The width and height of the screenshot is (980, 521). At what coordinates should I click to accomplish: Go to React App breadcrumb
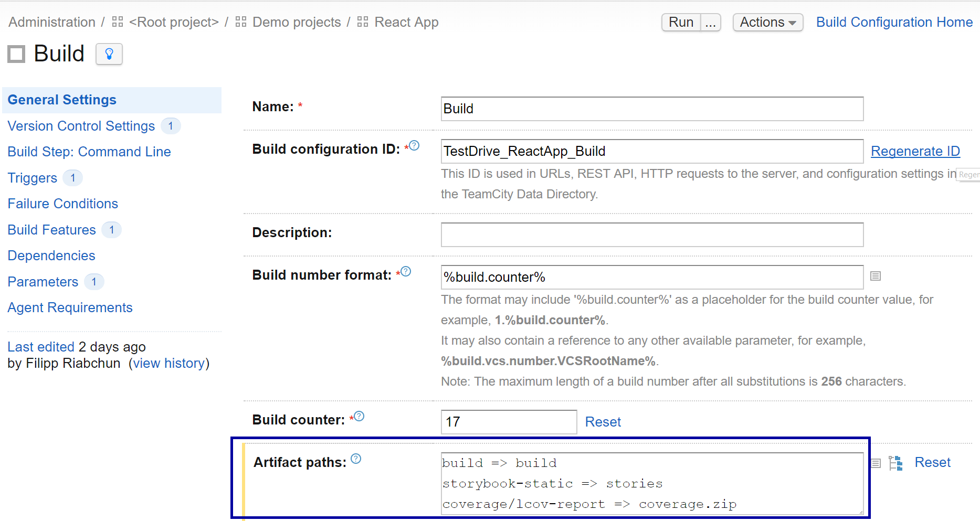(406, 22)
